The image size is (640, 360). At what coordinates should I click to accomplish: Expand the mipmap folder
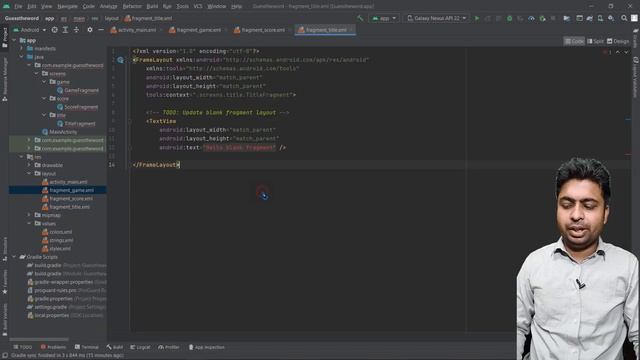(x=29, y=215)
